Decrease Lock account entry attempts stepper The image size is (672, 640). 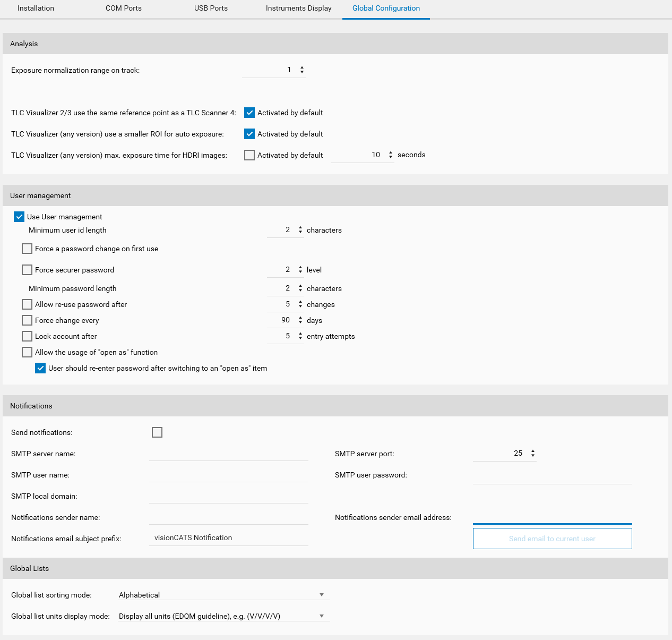click(x=300, y=338)
